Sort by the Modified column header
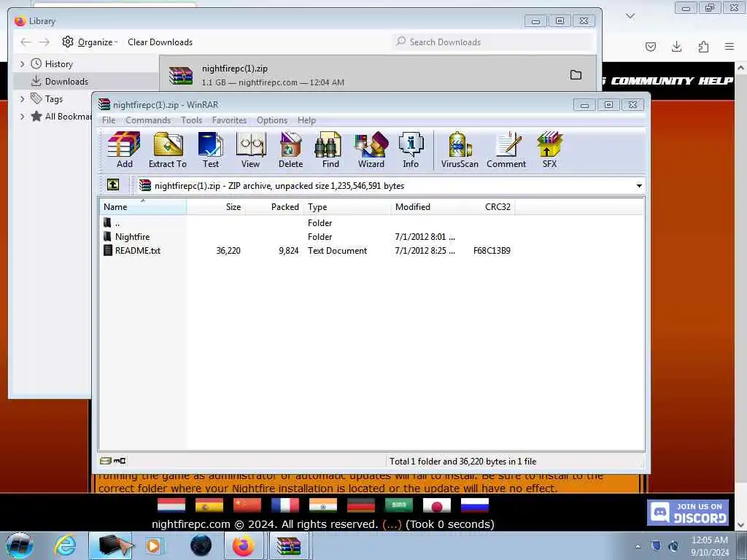 tap(427, 206)
